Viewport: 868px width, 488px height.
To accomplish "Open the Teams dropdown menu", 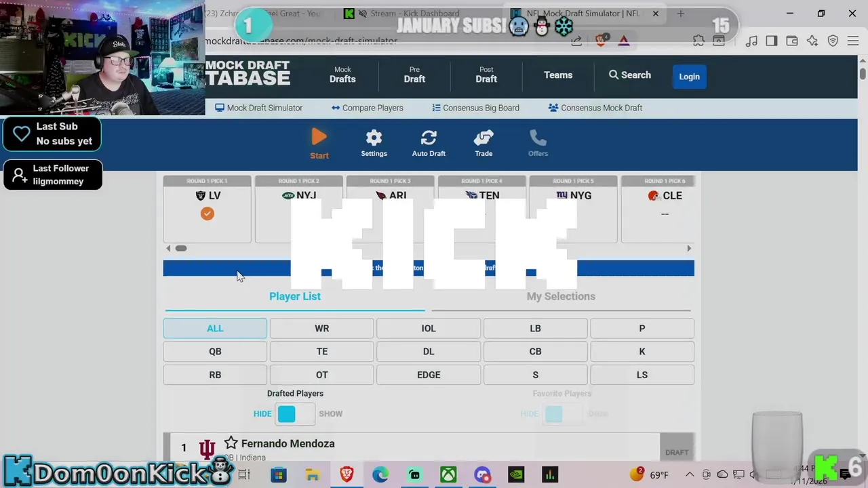I will pyautogui.click(x=558, y=75).
